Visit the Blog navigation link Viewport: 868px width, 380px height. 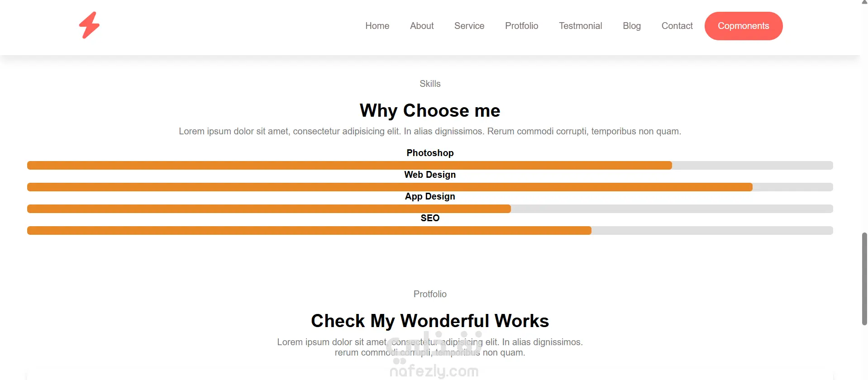(x=632, y=26)
